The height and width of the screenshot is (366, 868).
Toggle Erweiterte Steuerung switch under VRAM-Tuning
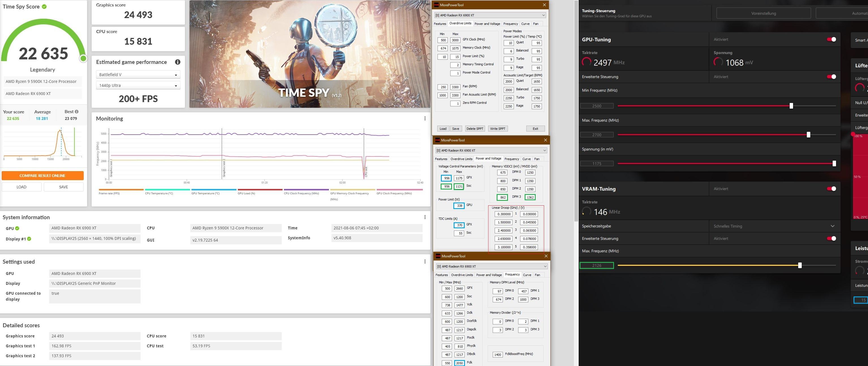(831, 239)
